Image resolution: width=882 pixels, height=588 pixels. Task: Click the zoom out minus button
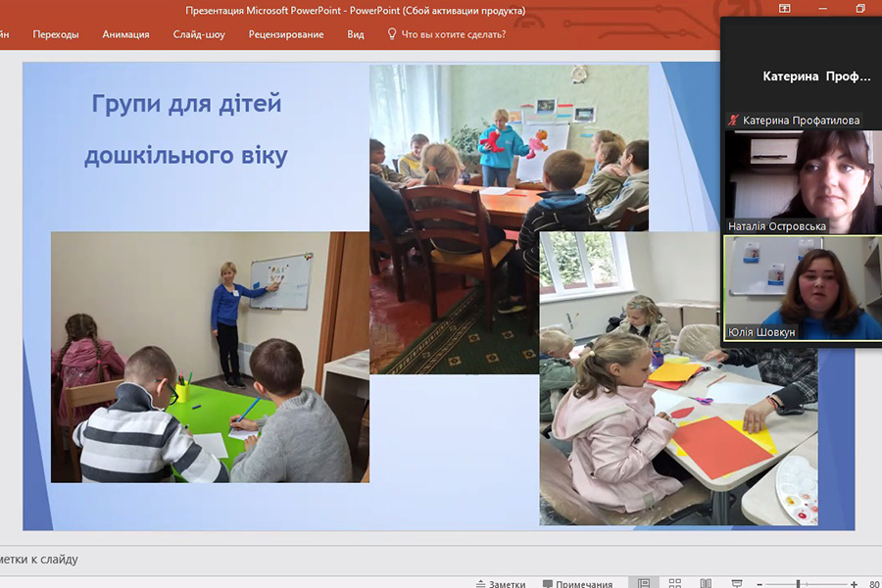[759, 584]
